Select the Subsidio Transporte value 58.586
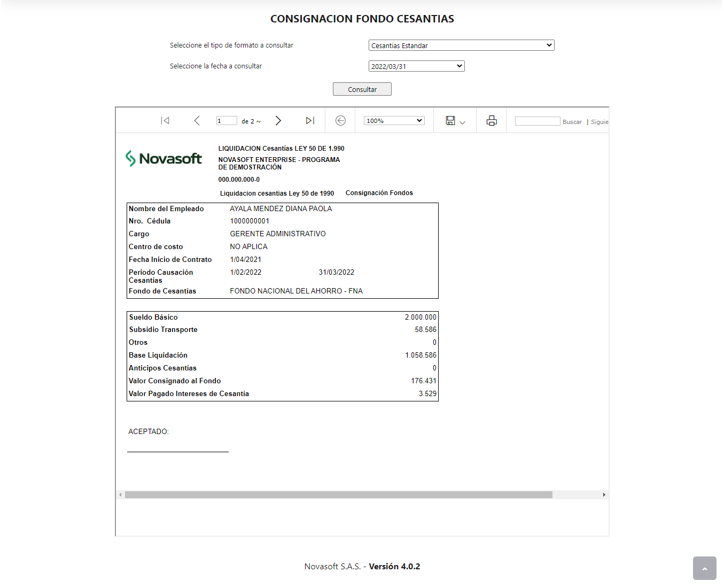724x588 pixels. coord(426,329)
